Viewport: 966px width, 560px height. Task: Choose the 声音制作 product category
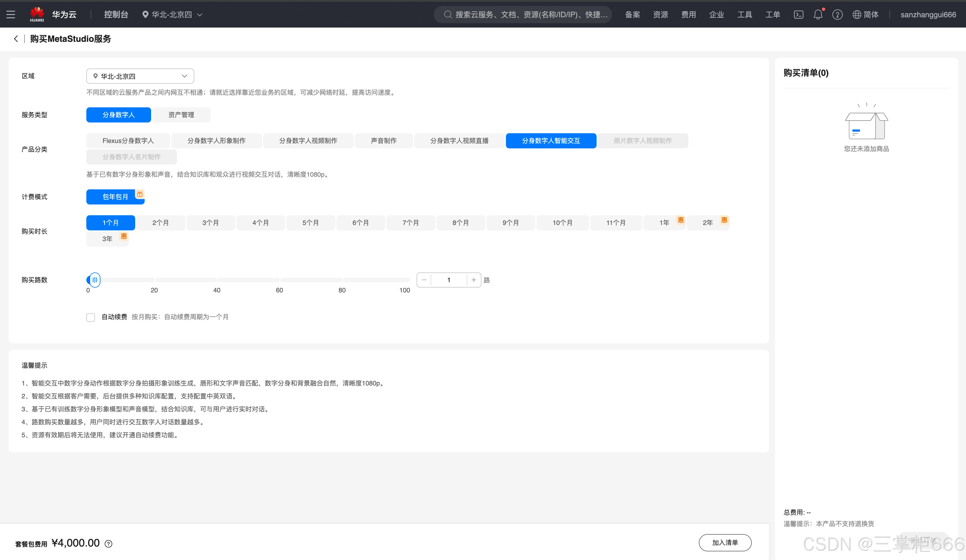(x=384, y=141)
